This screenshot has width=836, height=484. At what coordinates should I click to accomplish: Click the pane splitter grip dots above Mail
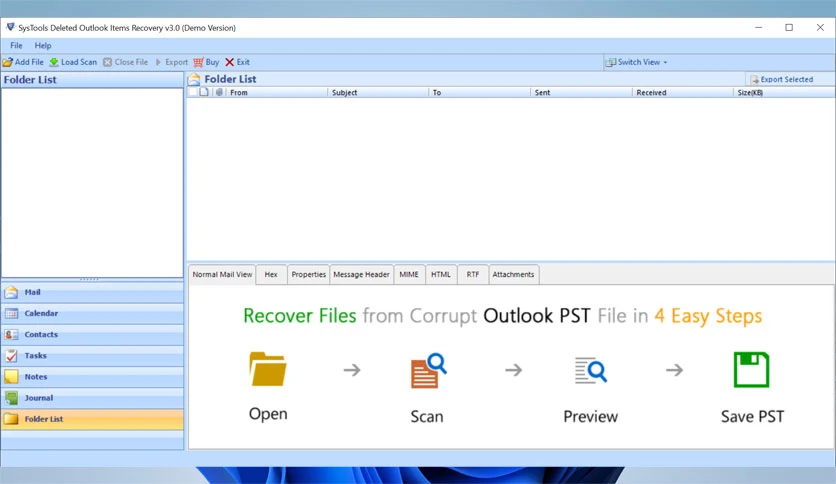click(90, 279)
